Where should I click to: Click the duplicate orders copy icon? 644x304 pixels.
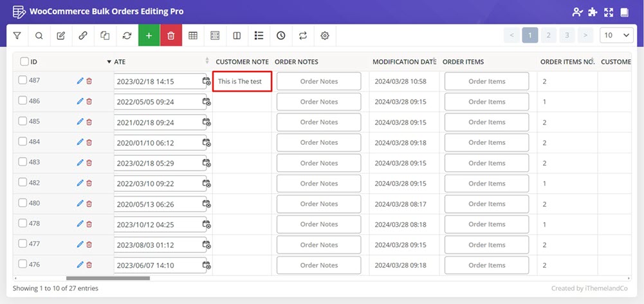coord(105,35)
